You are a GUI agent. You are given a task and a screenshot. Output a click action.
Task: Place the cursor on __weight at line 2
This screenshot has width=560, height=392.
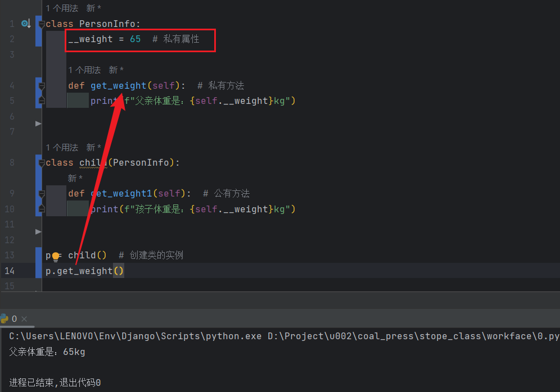(x=91, y=39)
